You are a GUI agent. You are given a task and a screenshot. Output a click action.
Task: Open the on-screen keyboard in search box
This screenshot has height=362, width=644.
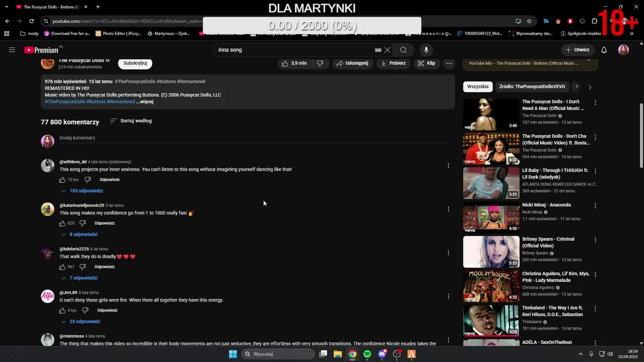[x=378, y=50]
